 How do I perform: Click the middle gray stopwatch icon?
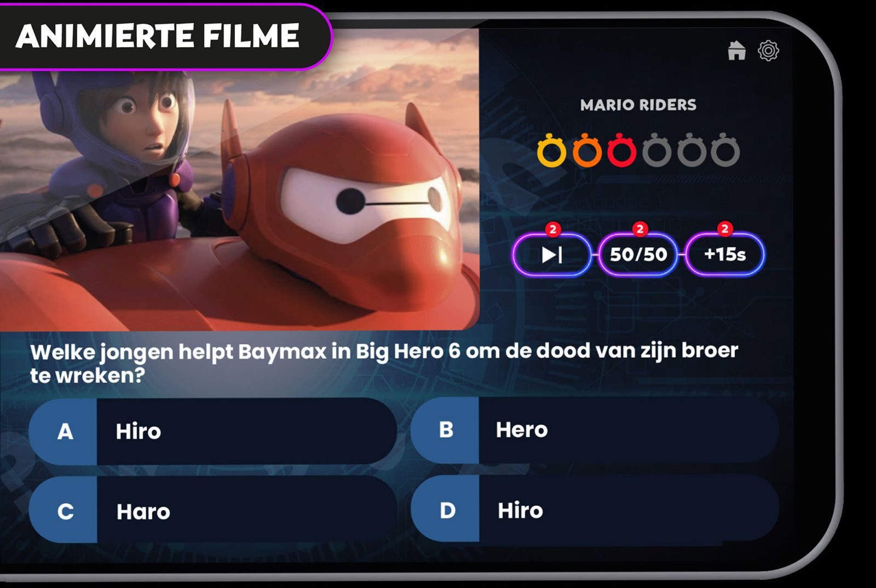click(x=691, y=150)
